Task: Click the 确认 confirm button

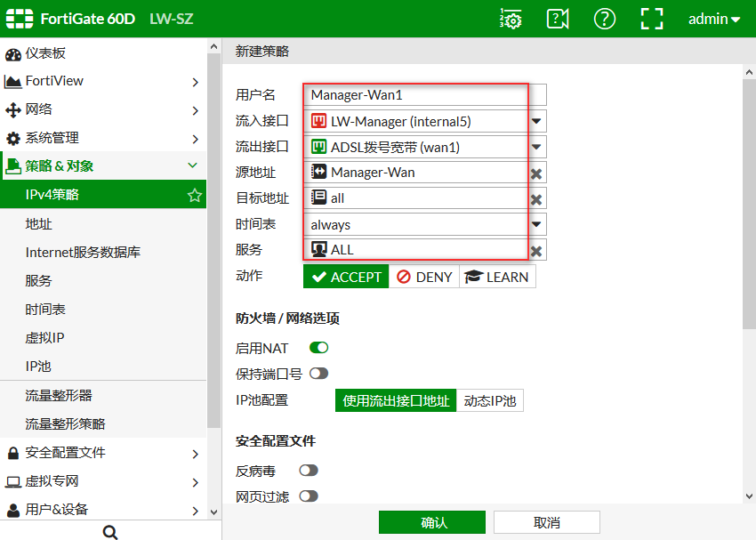Action: pyautogui.click(x=432, y=522)
